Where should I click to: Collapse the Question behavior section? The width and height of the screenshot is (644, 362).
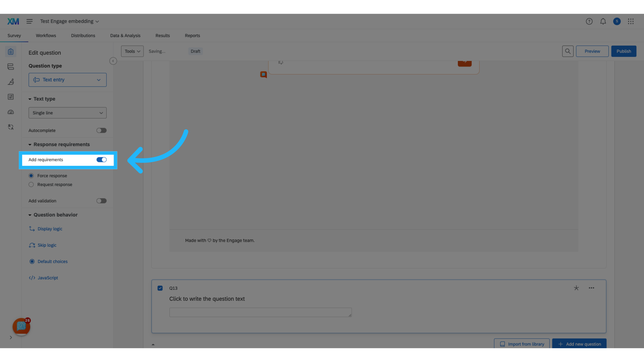pyautogui.click(x=53, y=215)
